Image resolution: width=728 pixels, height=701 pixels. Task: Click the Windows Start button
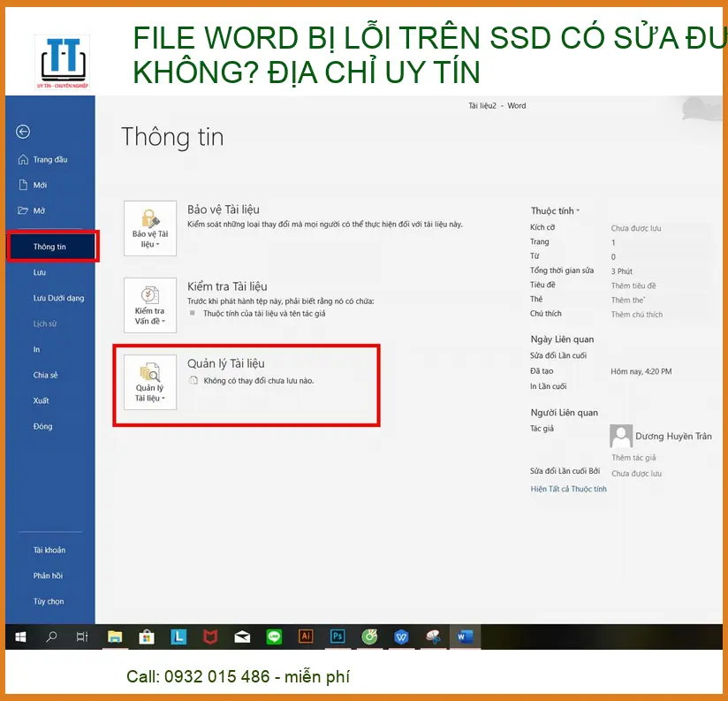(x=20, y=636)
